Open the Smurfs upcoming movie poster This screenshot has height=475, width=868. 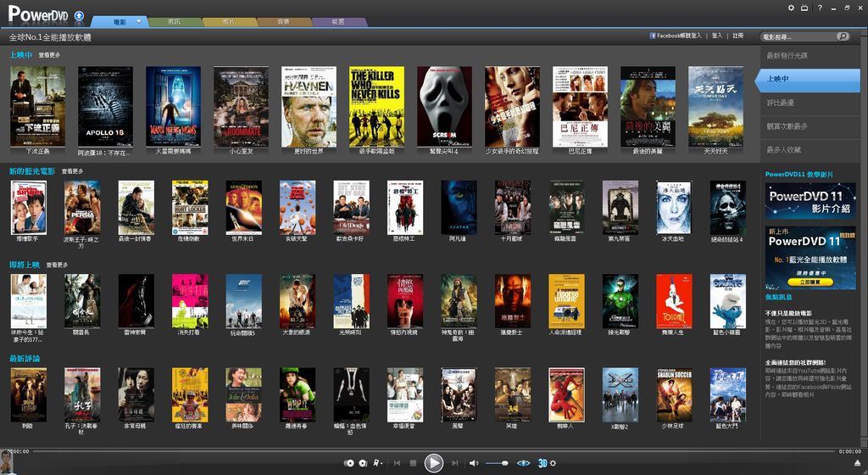point(728,301)
